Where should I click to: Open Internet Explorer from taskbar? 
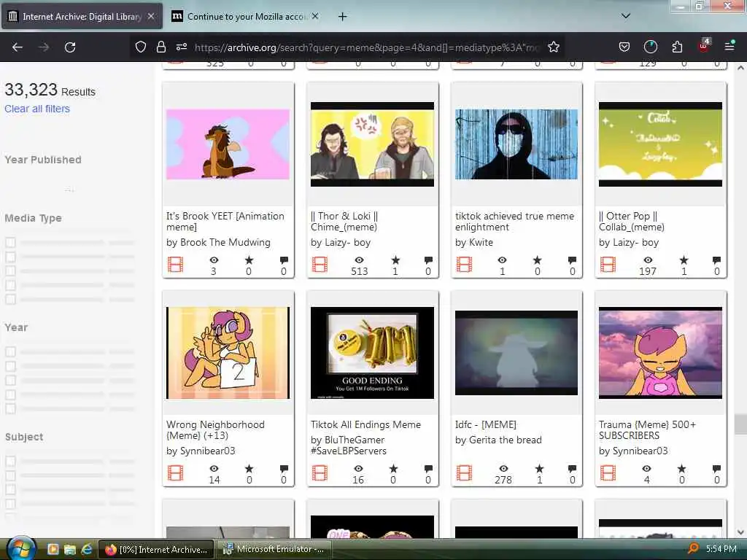[x=86, y=550]
